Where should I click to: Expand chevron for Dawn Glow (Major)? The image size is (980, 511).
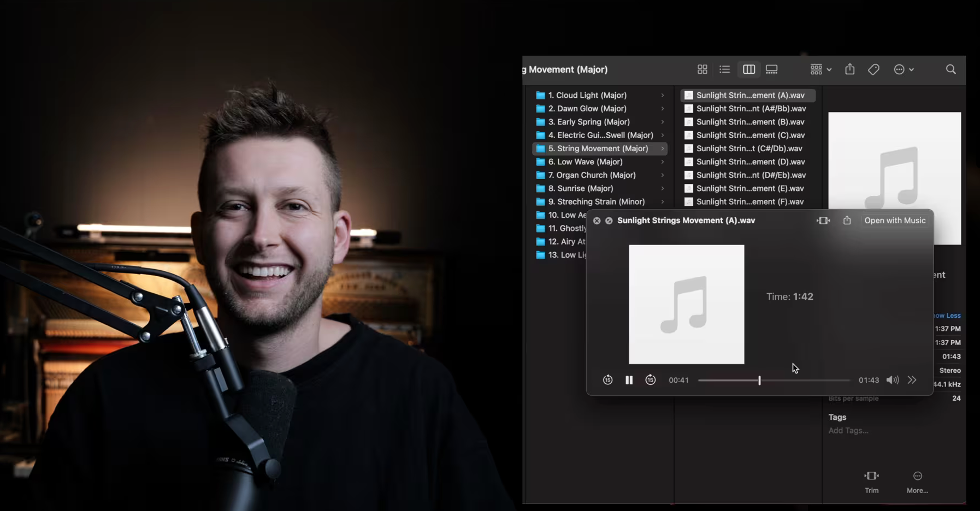(x=663, y=109)
